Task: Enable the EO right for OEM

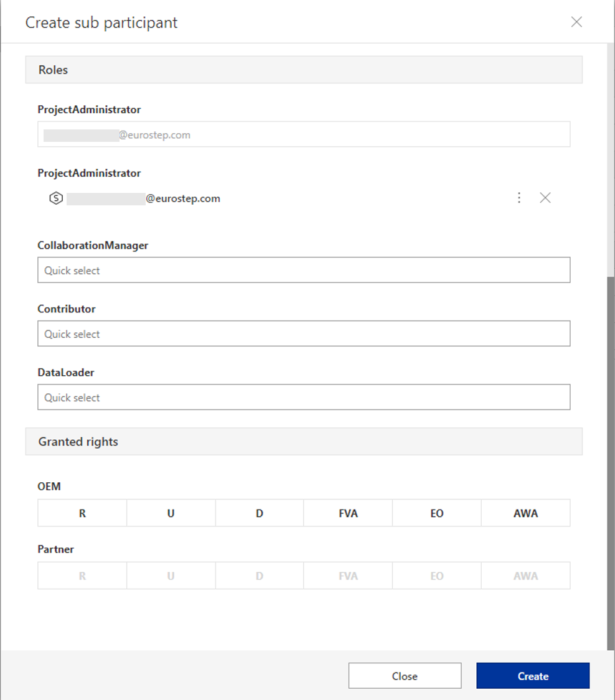Action: click(436, 513)
